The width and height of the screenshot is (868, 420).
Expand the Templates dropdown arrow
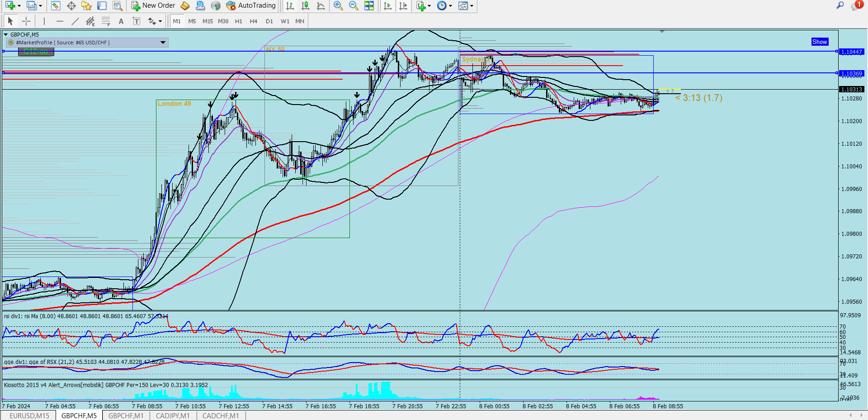point(472,6)
